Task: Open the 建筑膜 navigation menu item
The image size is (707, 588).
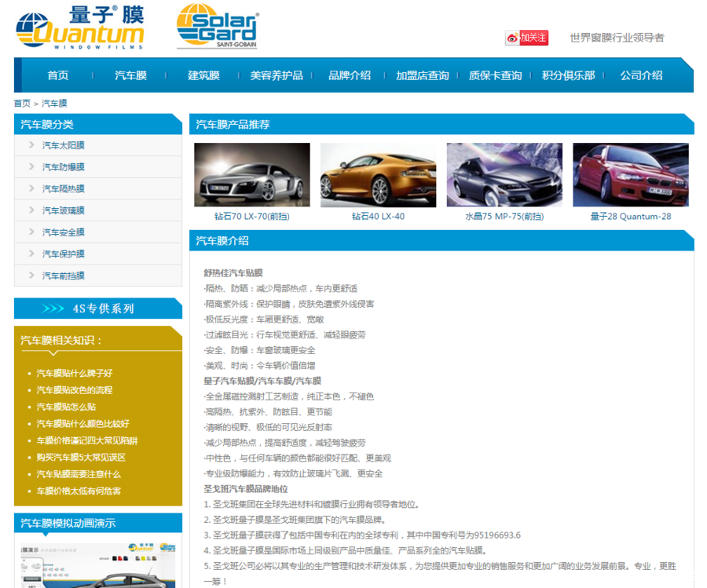Action: point(203,75)
